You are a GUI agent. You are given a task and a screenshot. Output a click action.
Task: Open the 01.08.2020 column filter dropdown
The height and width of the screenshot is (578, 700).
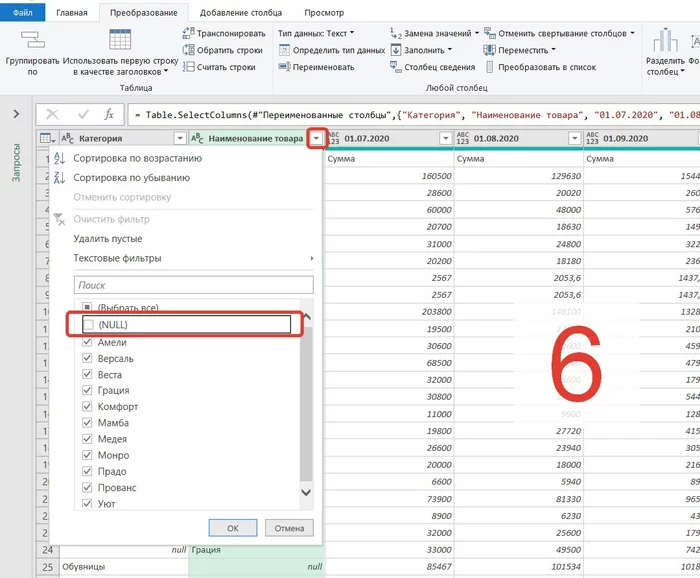[x=575, y=138]
